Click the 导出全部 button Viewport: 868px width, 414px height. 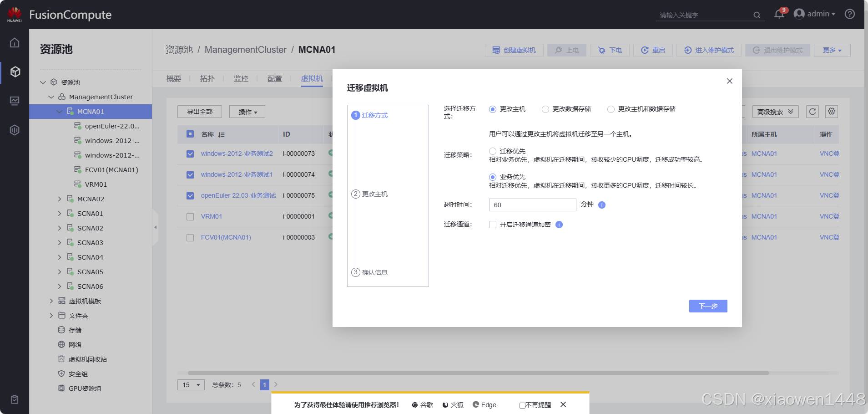click(199, 112)
